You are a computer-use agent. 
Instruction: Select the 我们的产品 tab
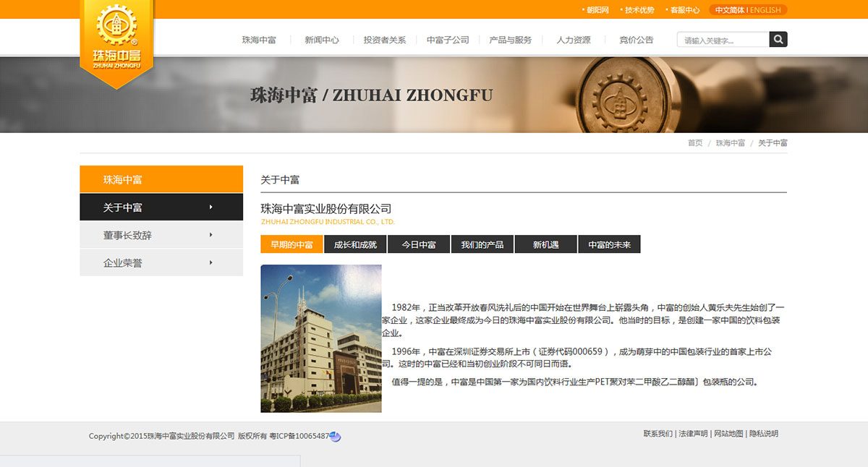(482, 244)
